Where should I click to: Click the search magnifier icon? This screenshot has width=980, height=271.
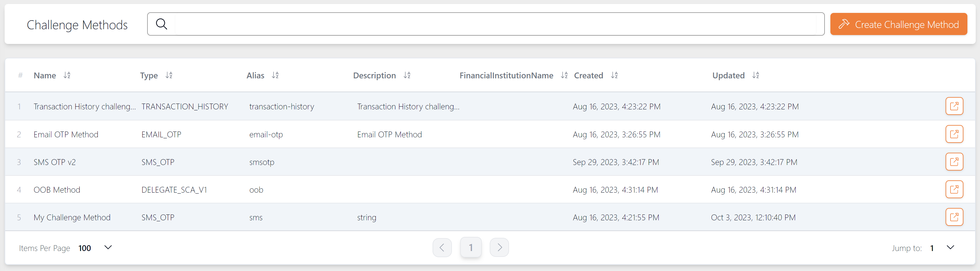coord(161,24)
